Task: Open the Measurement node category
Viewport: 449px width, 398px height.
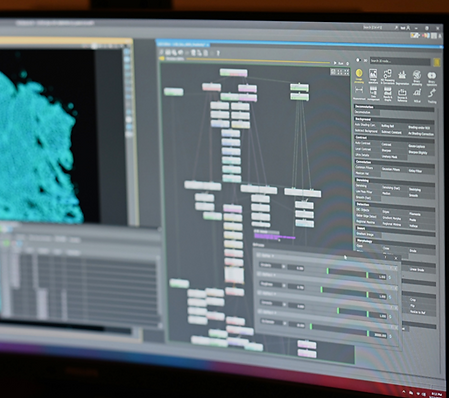Action: click(x=359, y=93)
